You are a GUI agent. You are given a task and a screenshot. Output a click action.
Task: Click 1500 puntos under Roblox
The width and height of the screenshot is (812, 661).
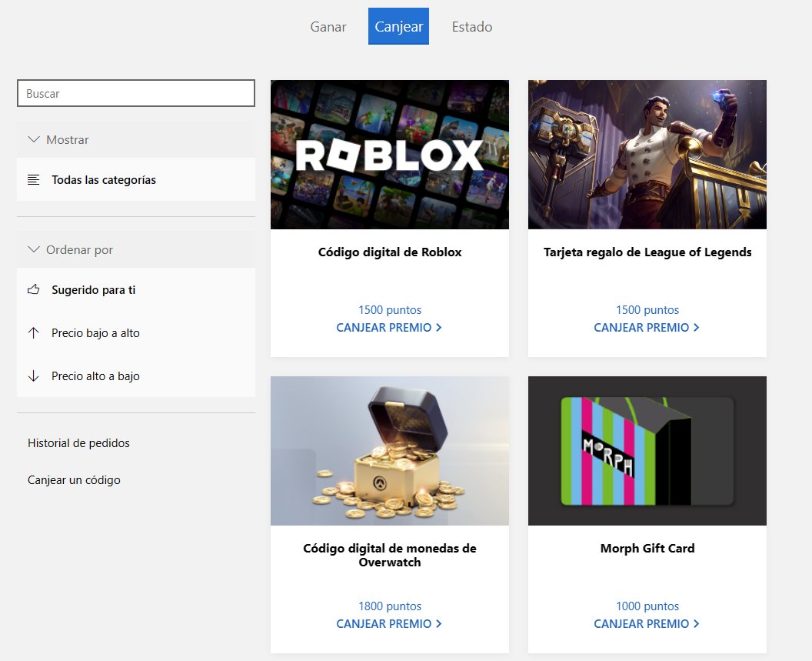[389, 309]
